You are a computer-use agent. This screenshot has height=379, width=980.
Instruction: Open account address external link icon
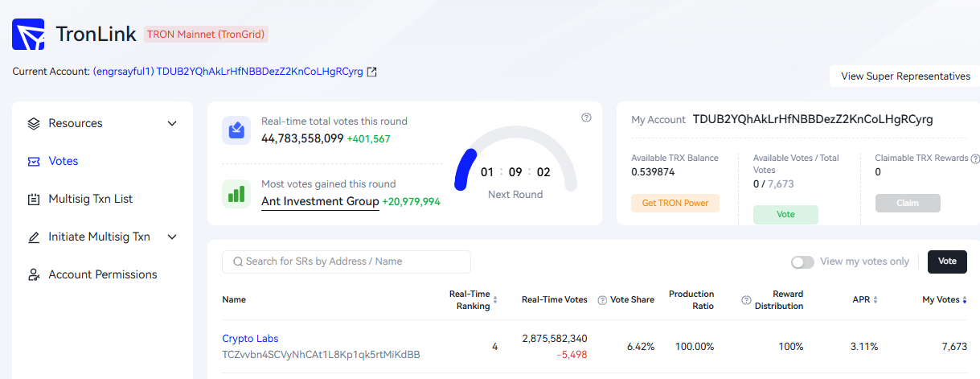point(371,72)
